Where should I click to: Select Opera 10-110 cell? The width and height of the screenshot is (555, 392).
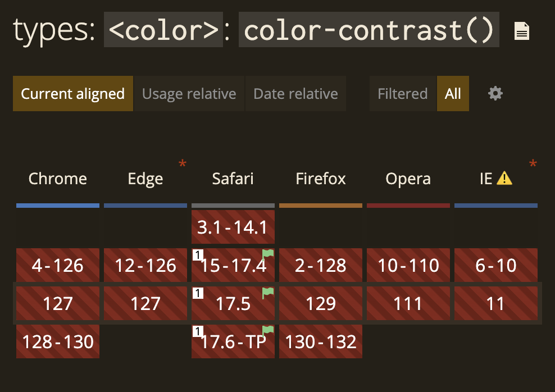pos(408,265)
